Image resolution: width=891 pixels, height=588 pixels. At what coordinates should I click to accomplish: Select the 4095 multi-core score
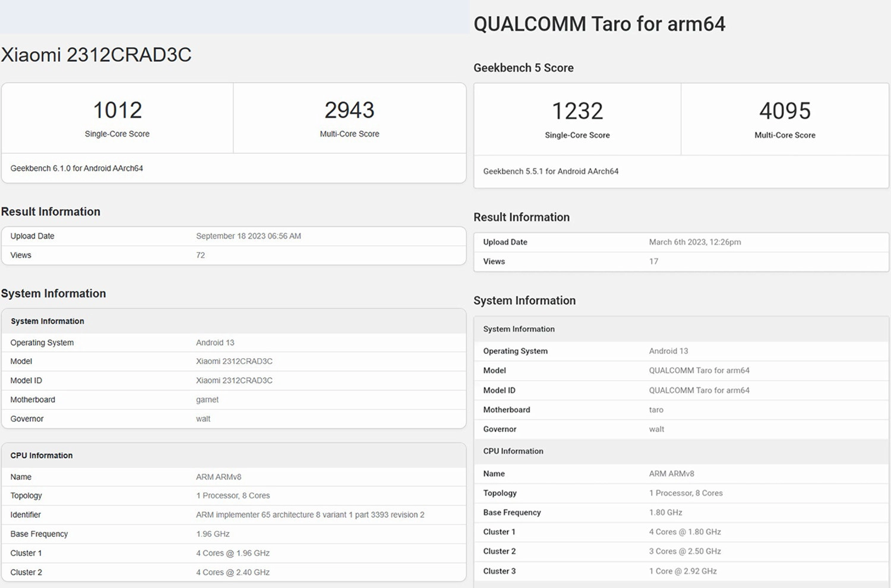(785, 111)
